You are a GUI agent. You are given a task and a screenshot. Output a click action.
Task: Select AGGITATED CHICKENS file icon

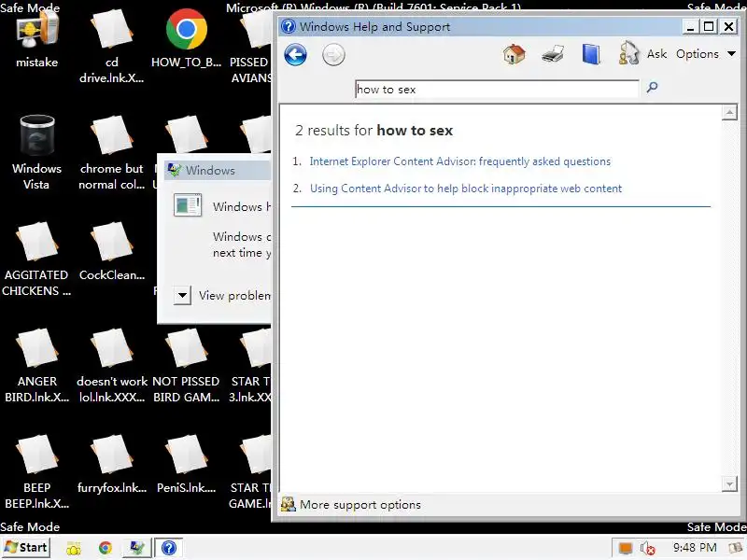(x=36, y=259)
